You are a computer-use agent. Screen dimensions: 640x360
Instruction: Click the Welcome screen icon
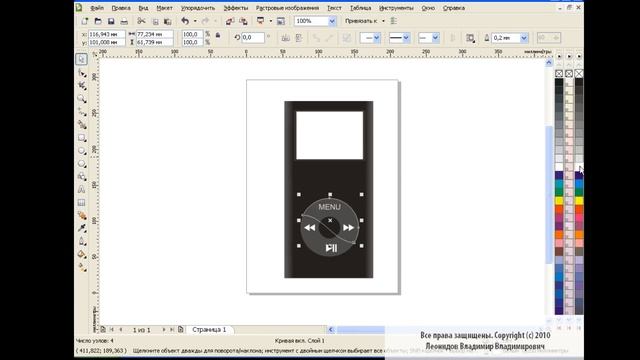[x=281, y=21]
